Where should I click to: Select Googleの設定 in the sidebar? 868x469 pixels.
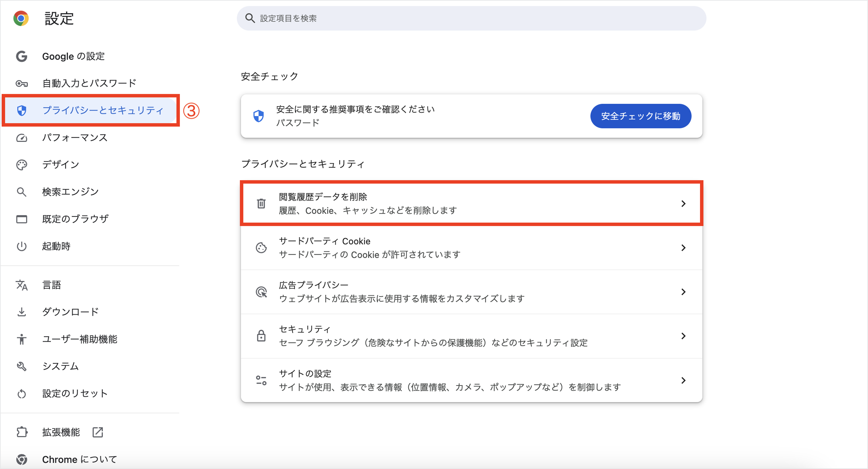click(x=73, y=56)
